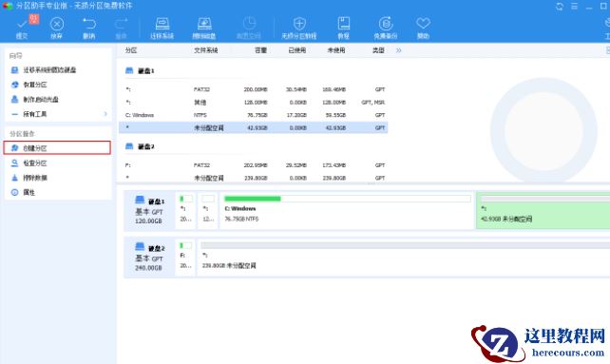Open Restore Partition (恢复分区) wizard in sidebar
The width and height of the screenshot is (610, 364).
34,85
